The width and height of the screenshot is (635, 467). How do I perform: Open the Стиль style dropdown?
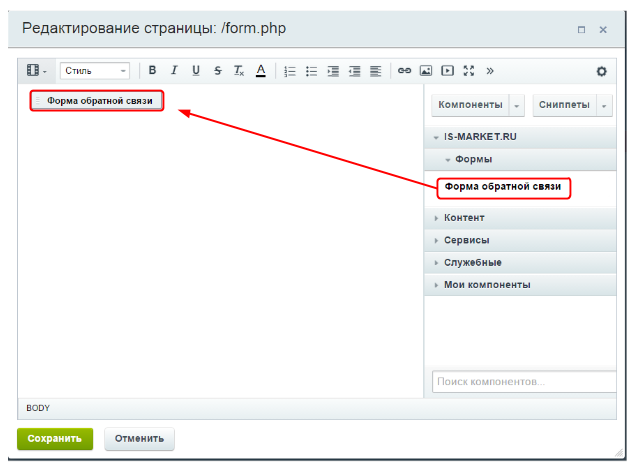tap(95, 71)
